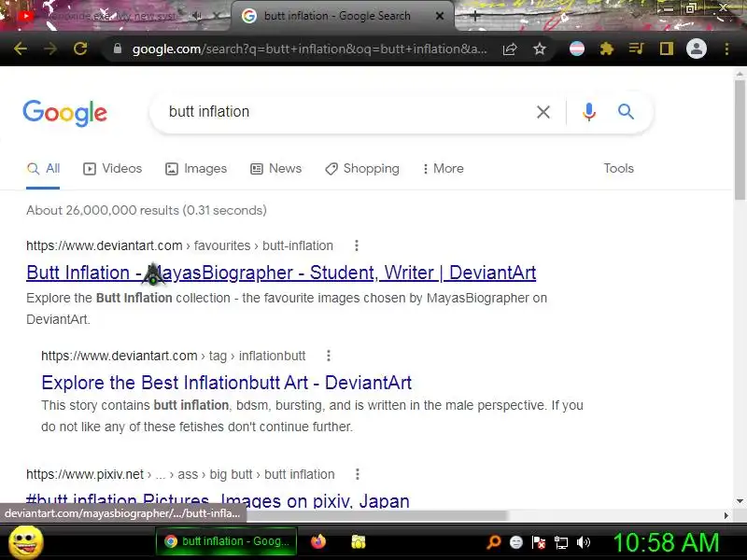Click the horizontal scrollbar right arrow
The image size is (747, 560).
tap(726, 516)
